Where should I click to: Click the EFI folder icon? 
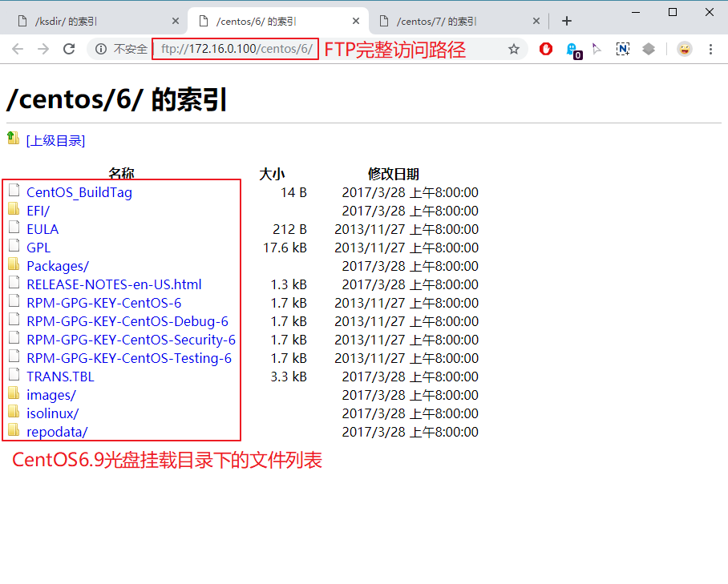point(14,209)
